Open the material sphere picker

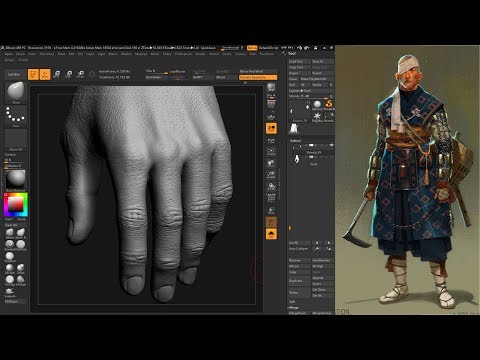coord(16,180)
